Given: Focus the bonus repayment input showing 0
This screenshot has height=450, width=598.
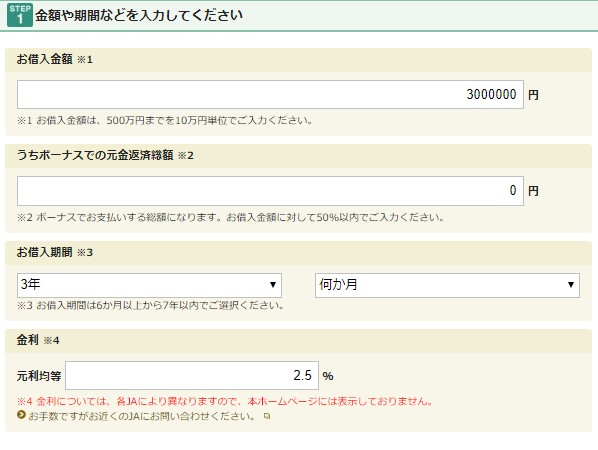Looking at the screenshot, I should [x=270, y=191].
